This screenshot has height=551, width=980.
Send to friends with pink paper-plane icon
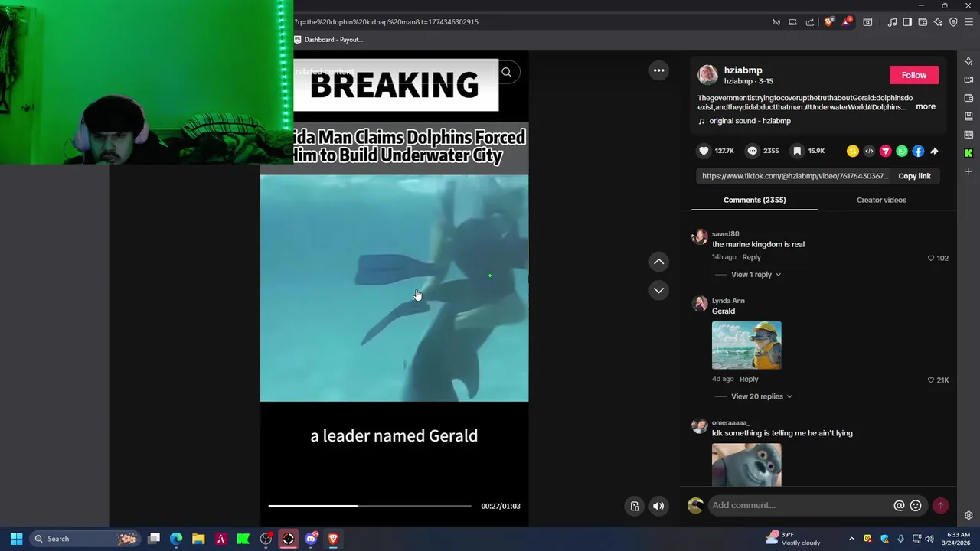(885, 152)
